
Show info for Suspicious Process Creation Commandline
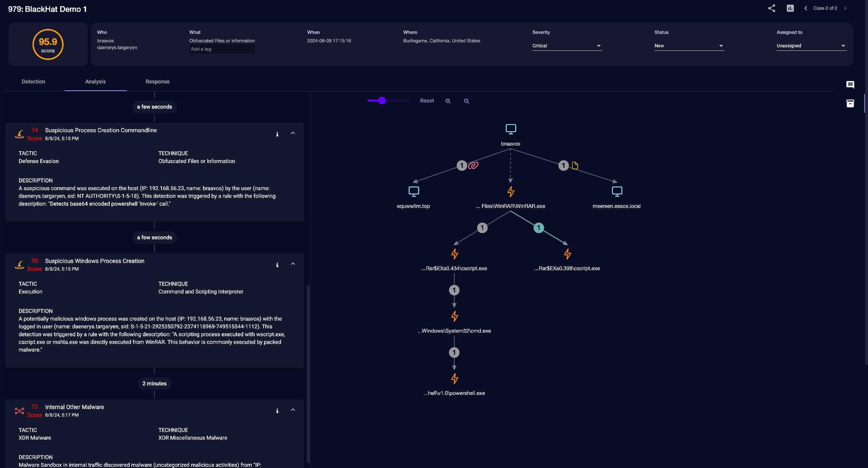[x=277, y=134]
